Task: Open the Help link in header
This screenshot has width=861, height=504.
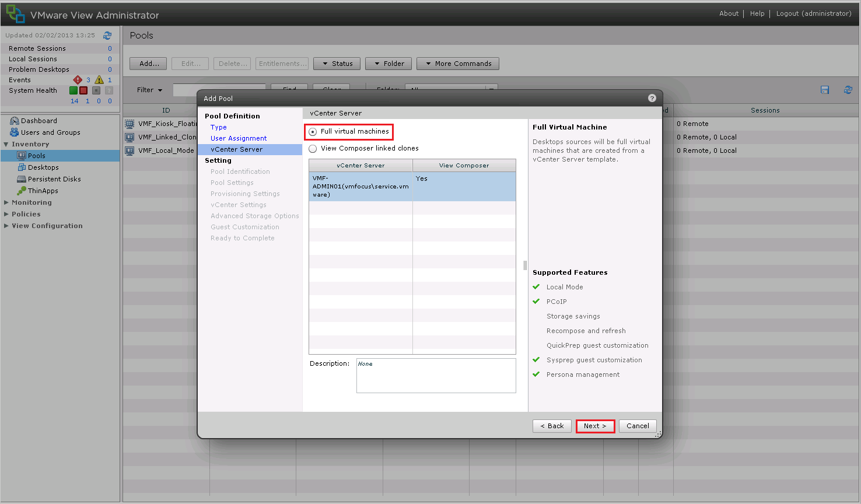Action: coord(757,13)
